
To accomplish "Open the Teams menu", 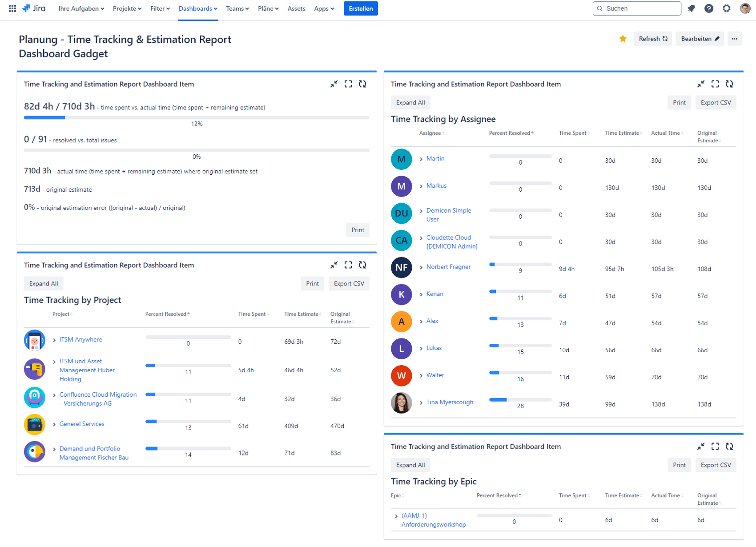I will 237,8.
